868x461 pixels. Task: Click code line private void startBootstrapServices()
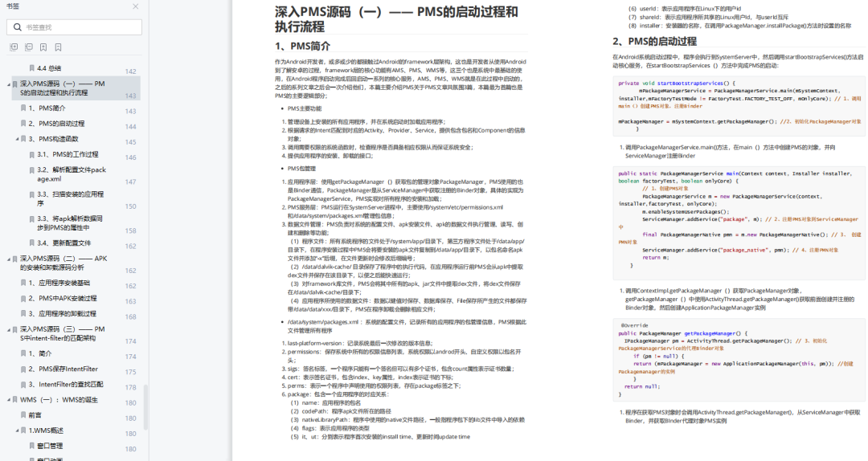[x=677, y=84]
